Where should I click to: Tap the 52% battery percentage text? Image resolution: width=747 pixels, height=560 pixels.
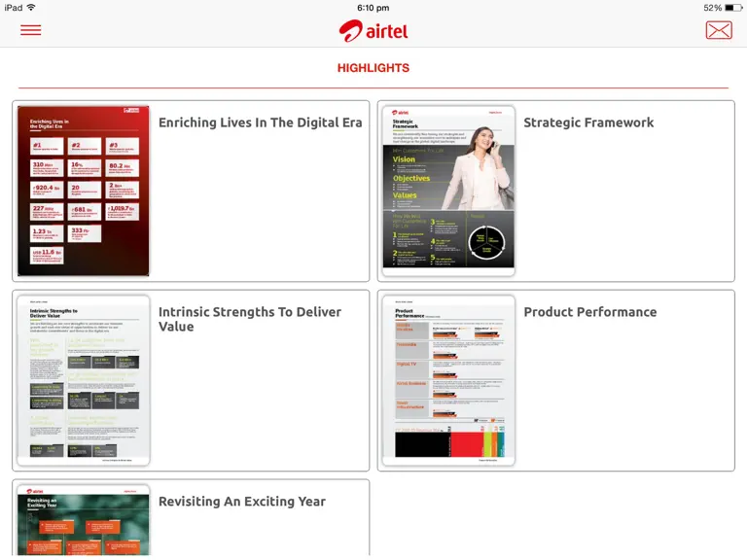[x=712, y=8]
